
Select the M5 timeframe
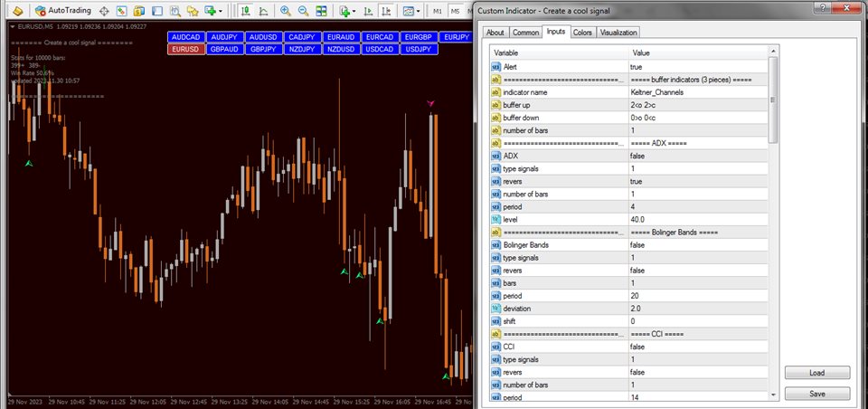(x=455, y=11)
